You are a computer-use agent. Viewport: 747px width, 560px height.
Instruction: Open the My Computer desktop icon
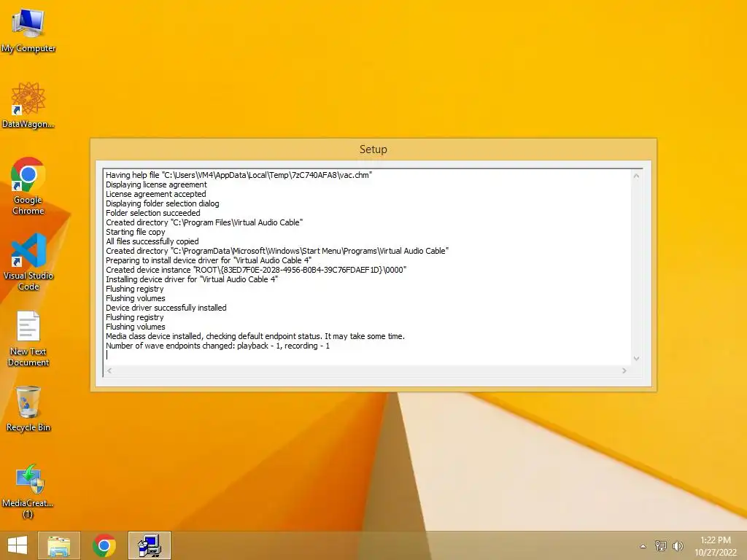pyautogui.click(x=28, y=31)
